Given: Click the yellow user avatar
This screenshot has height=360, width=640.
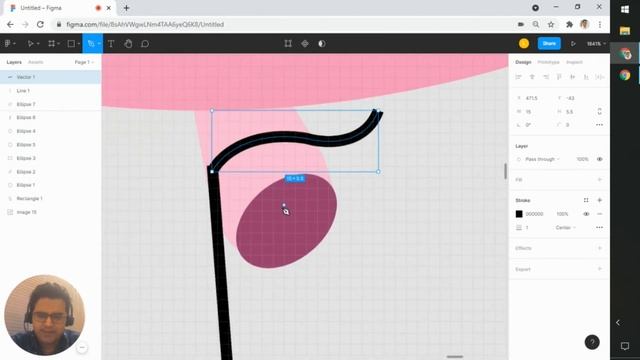Looking at the screenshot, I should 524,44.
